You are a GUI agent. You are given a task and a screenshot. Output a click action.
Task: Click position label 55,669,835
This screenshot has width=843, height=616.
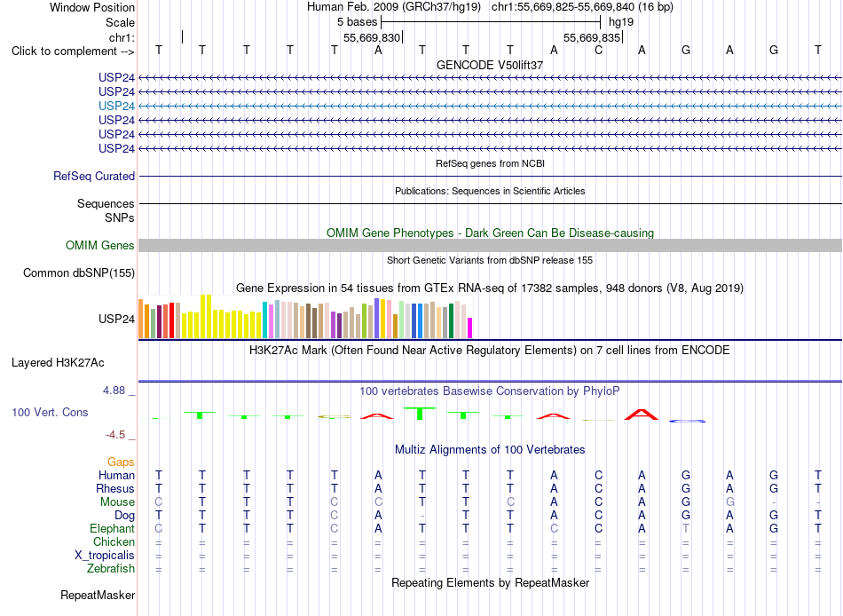pyautogui.click(x=592, y=37)
